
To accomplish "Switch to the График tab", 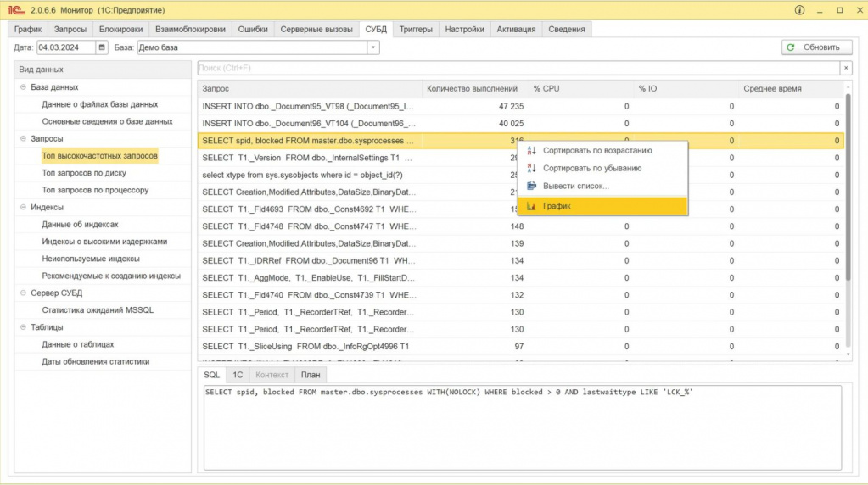I will 28,30.
